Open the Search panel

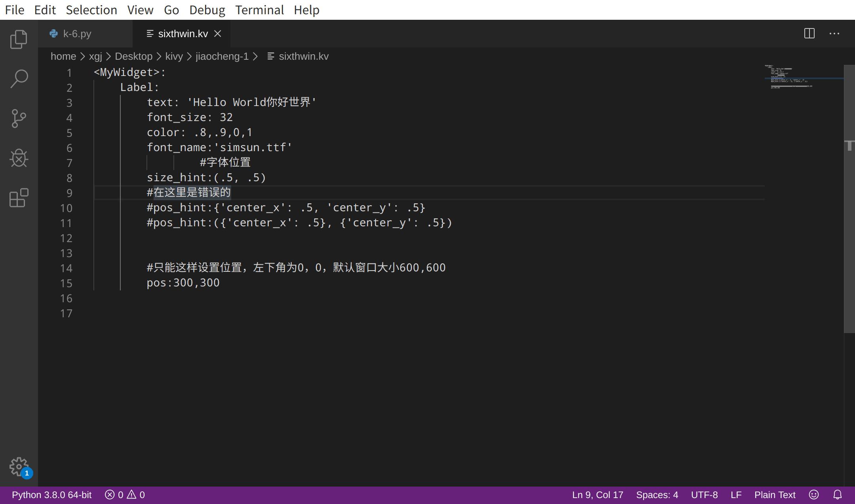coord(19,79)
